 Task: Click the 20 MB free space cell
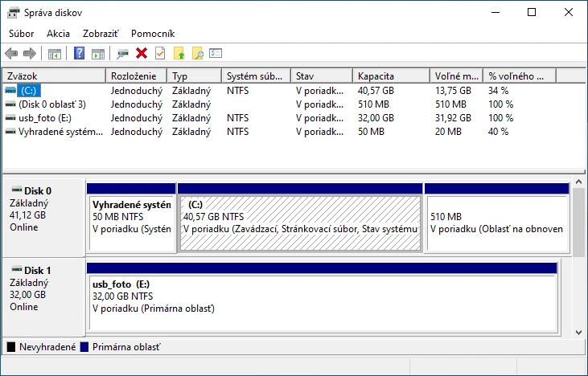(448, 132)
